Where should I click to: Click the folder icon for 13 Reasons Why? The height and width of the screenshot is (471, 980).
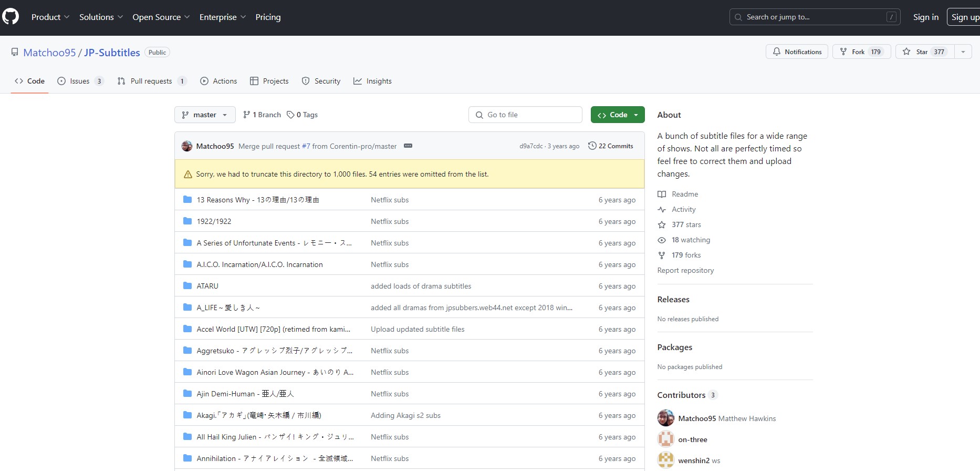pyautogui.click(x=187, y=199)
